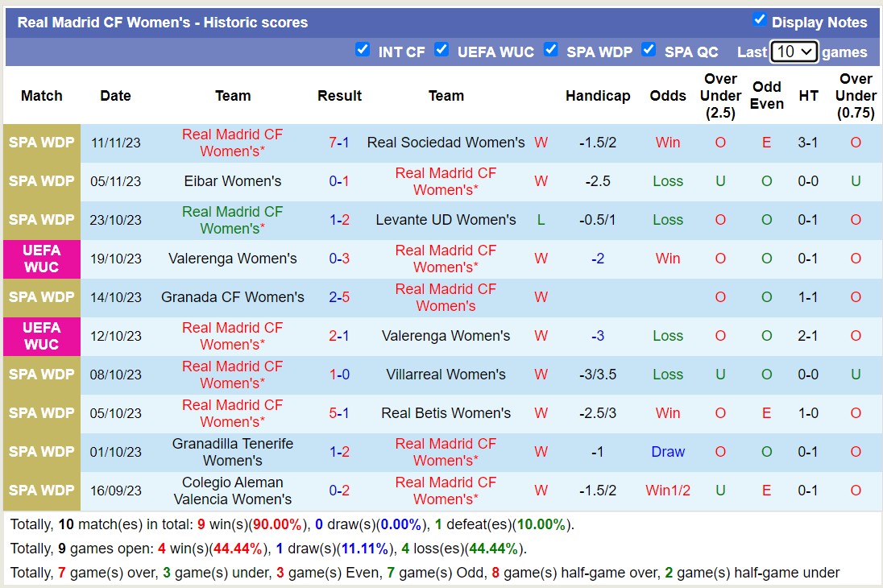The width and height of the screenshot is (883, 588).
Task: Click Colegio Aleman Valencia Women's link
Action: pyautogui.click(x=232, y=491)
